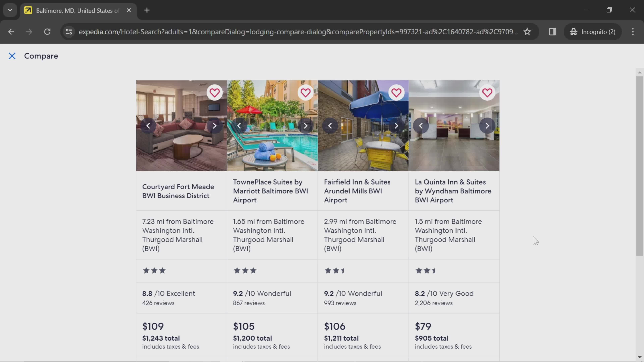This screenshot has height=362, width=644.
Task: Click the 2,206 reviews text
Action: 434,303
